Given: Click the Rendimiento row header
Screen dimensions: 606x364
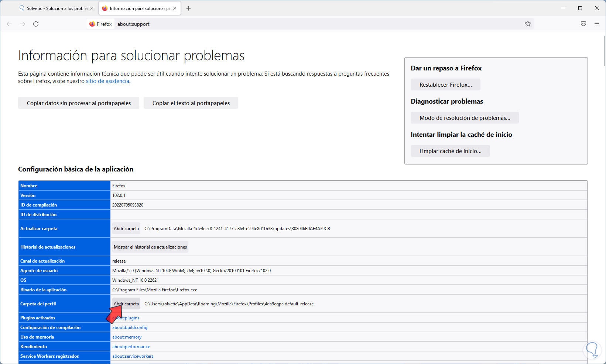Looking at the screenshot, I should (64, 347).
